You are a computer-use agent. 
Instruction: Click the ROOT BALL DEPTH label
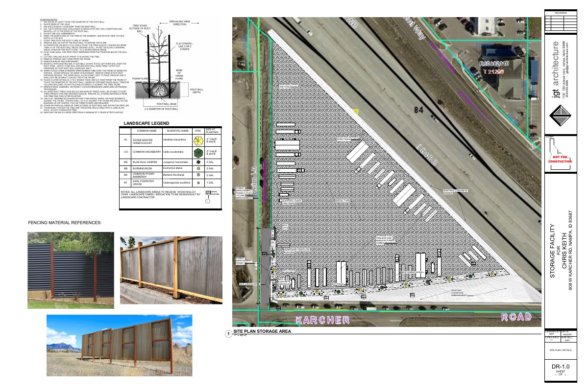[x=196, y=91]
